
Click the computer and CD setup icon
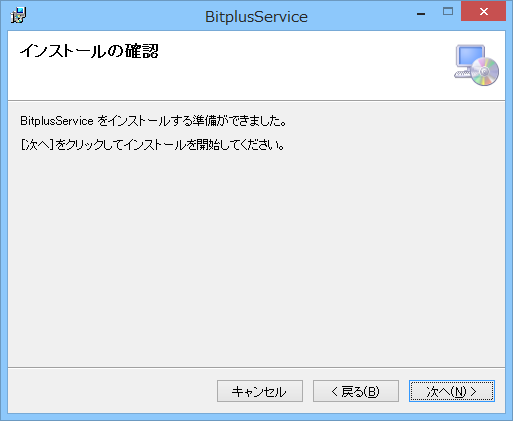476,65
